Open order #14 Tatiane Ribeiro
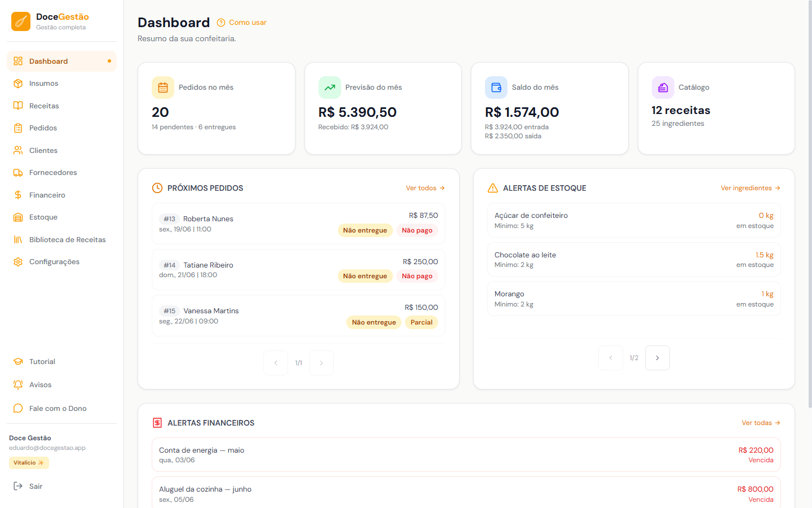 [298, 270]
